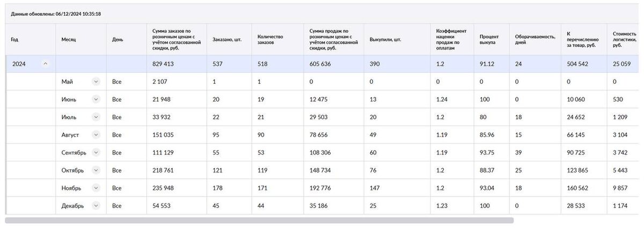Select the 91.12 buyout percent cell
Image resolution: width=644 pixels, height=228 pixels.
491,63
